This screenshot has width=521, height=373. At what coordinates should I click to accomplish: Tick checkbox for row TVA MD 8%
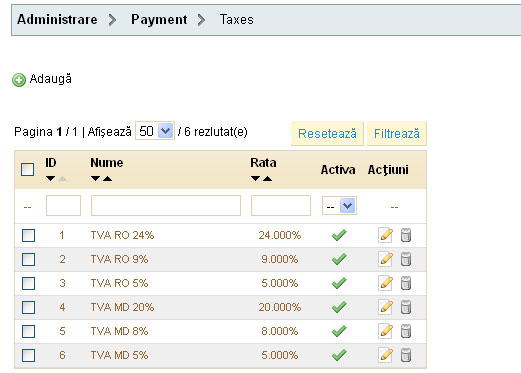coord(28,331)
